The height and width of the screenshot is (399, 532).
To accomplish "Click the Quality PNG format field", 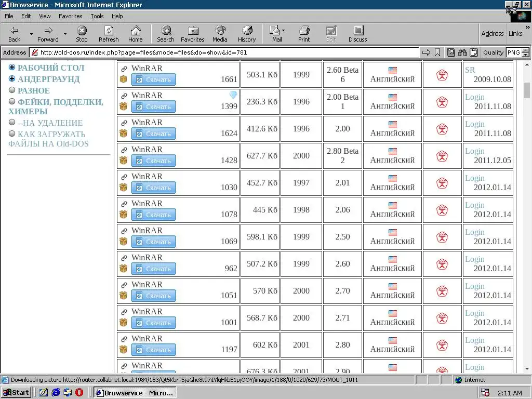I will pyautogui.click(x=514, y=52).
